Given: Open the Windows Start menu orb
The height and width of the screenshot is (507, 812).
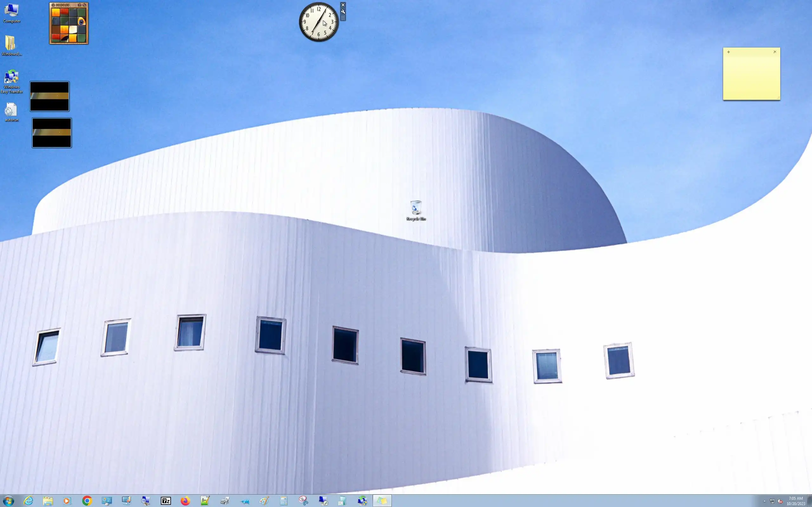Looking at the screenshot, I should (8, 501).
